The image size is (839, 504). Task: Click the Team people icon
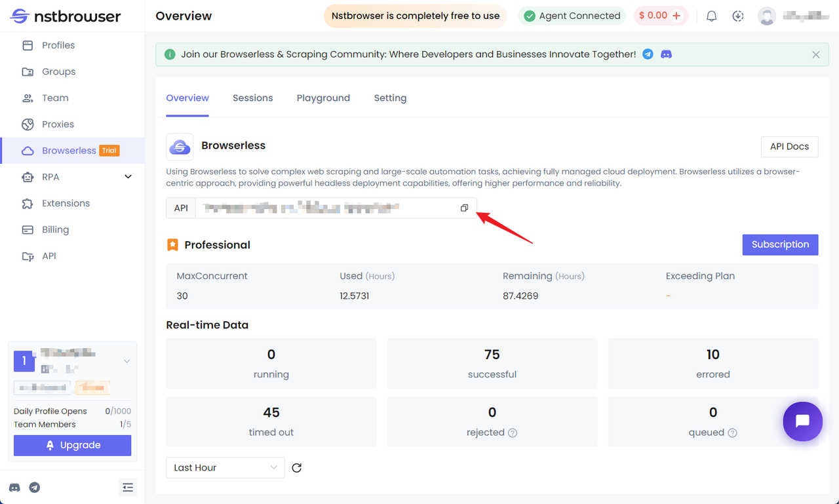point(28,98)
